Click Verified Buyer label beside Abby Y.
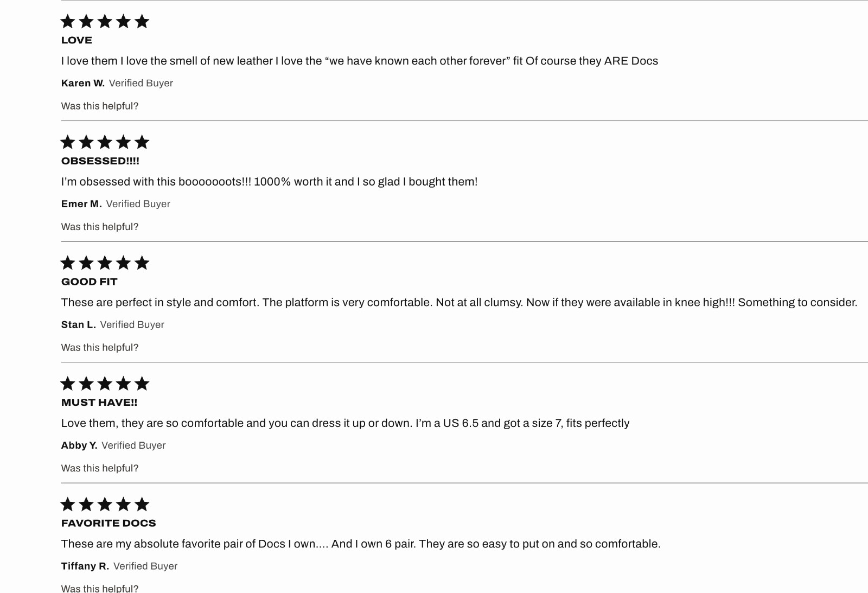Image resolution: width=868 pixels, height=593 pixels. click(133, 445)
